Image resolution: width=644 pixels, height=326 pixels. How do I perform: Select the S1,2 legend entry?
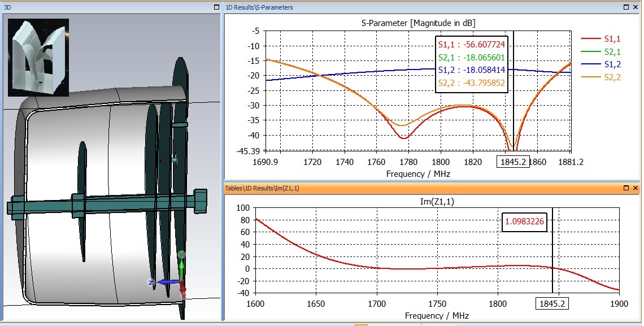point(601,64)
